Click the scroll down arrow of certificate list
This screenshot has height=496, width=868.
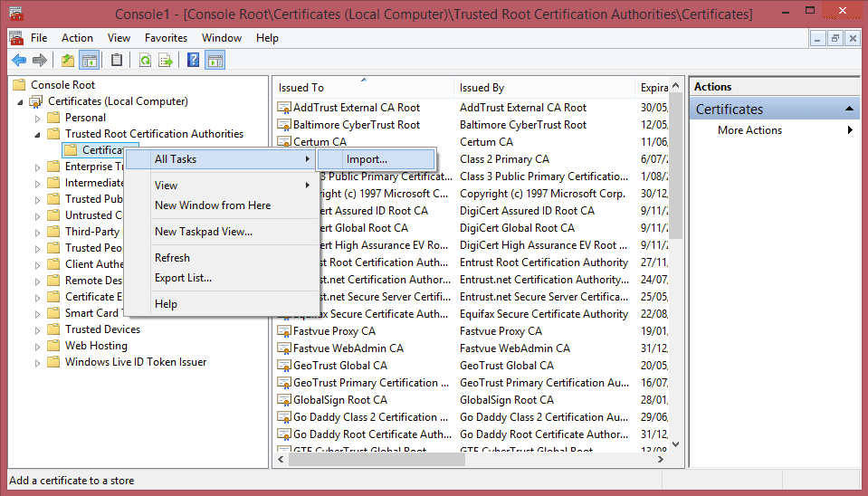[676, 444]
